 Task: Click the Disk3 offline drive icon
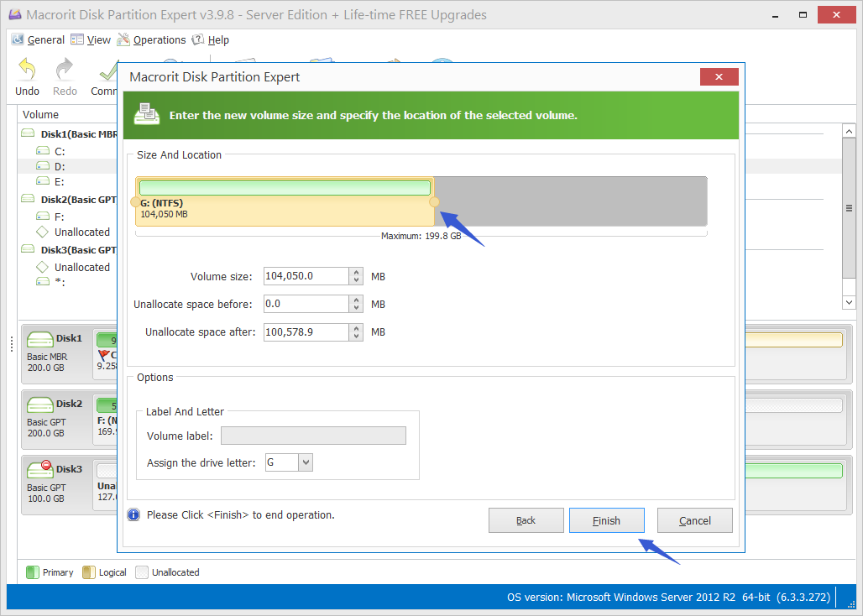click(39, 470)
